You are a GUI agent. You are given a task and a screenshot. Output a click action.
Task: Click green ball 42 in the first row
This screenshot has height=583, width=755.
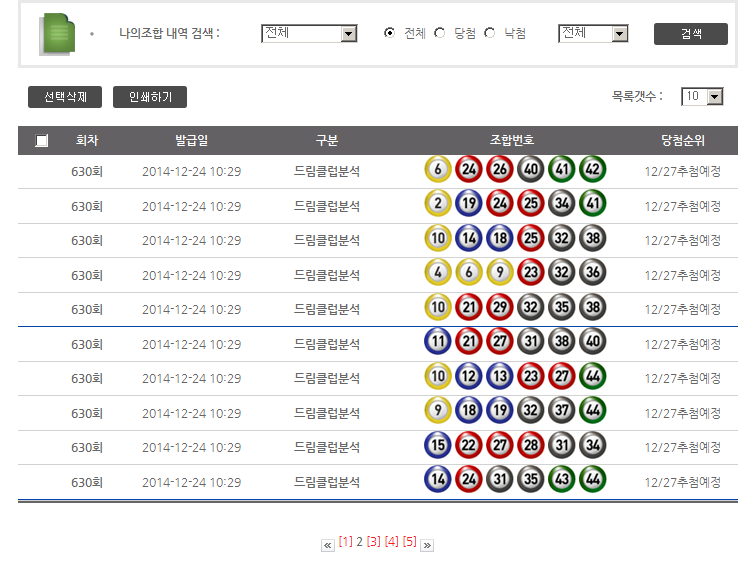tap(592, 170)
